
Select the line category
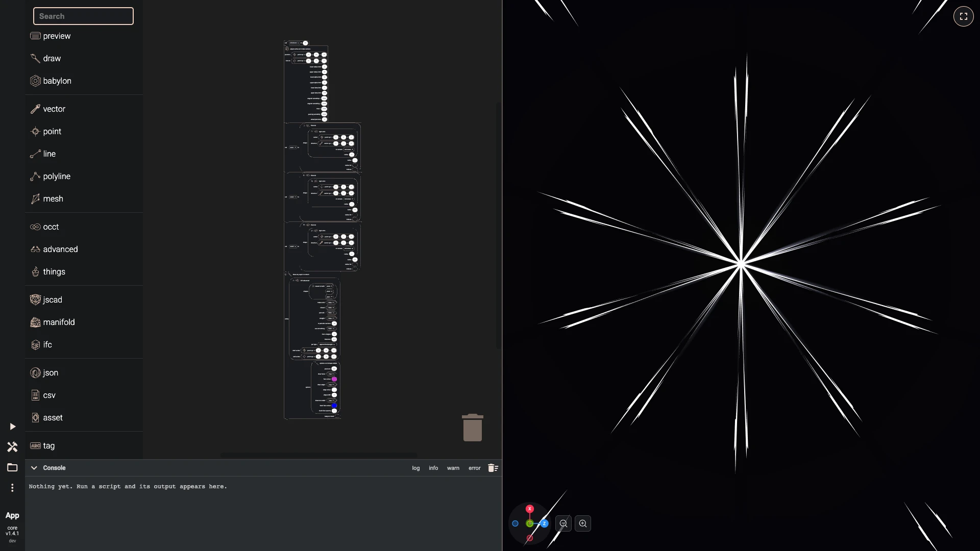pos(84,154)
